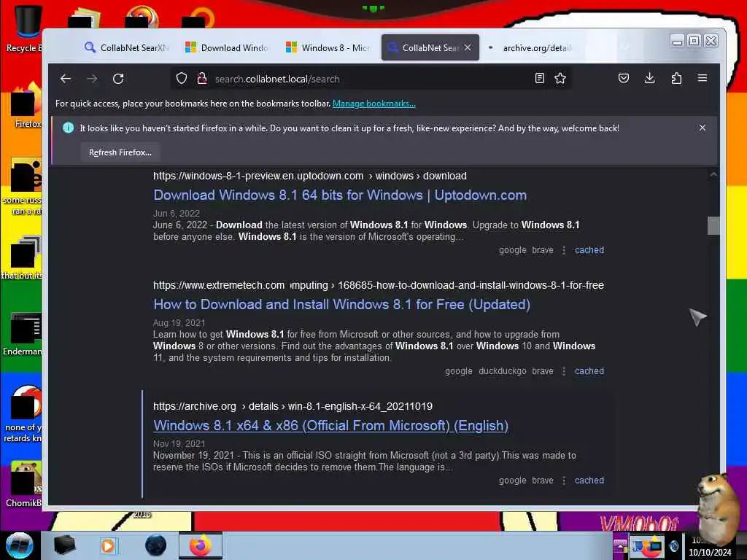Switch to Windows 8 - Microsoft tab

coord(328,47)
